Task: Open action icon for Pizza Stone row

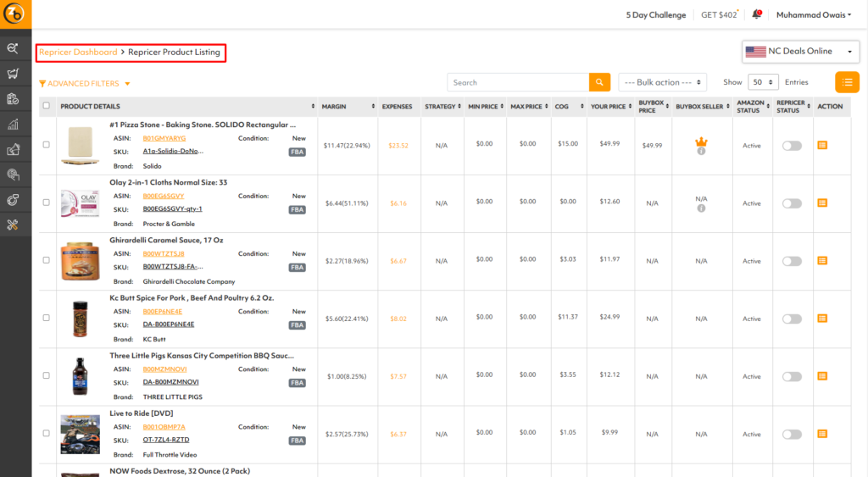Action: click(x=822, y=145)
